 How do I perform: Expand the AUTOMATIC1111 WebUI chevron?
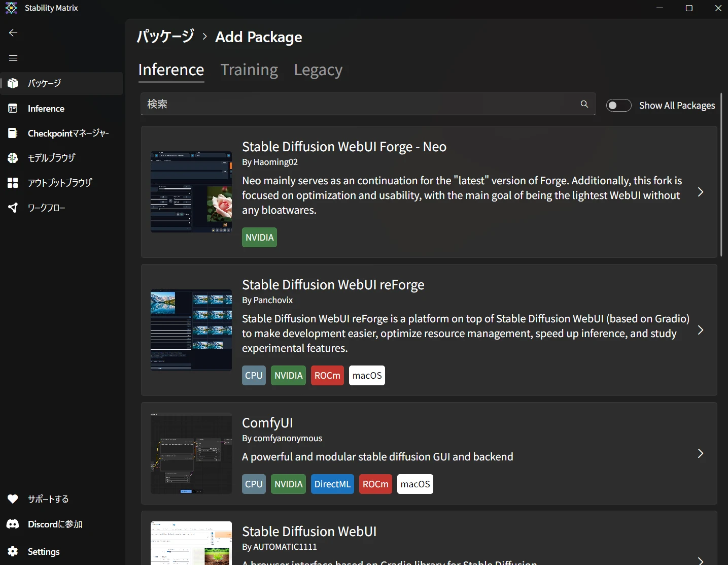[700, 560]
